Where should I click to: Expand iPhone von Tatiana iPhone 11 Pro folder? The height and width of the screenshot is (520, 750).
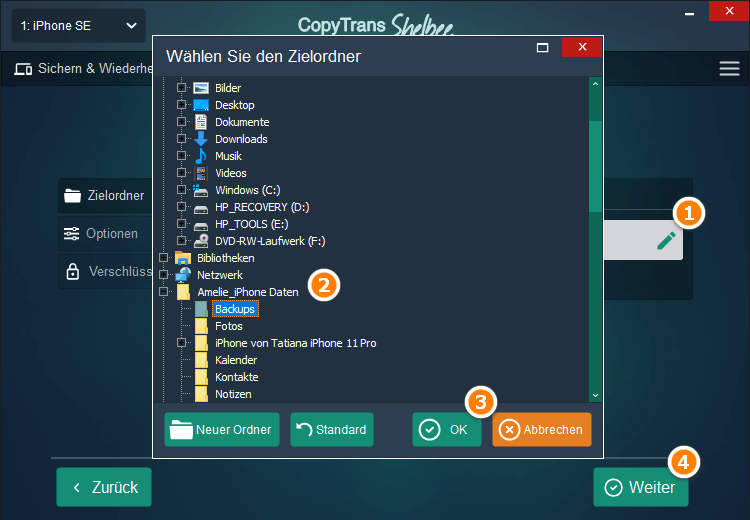(181, 343)
